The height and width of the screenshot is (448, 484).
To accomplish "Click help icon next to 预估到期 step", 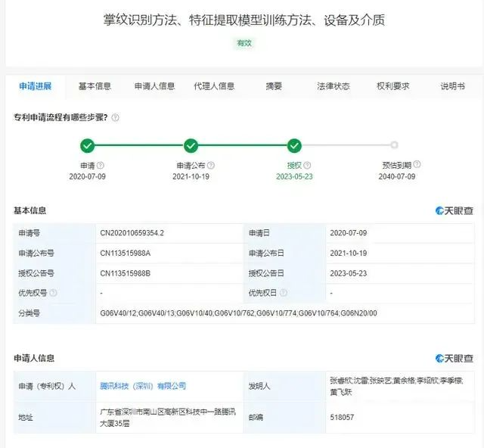I will tap(417, 164).
